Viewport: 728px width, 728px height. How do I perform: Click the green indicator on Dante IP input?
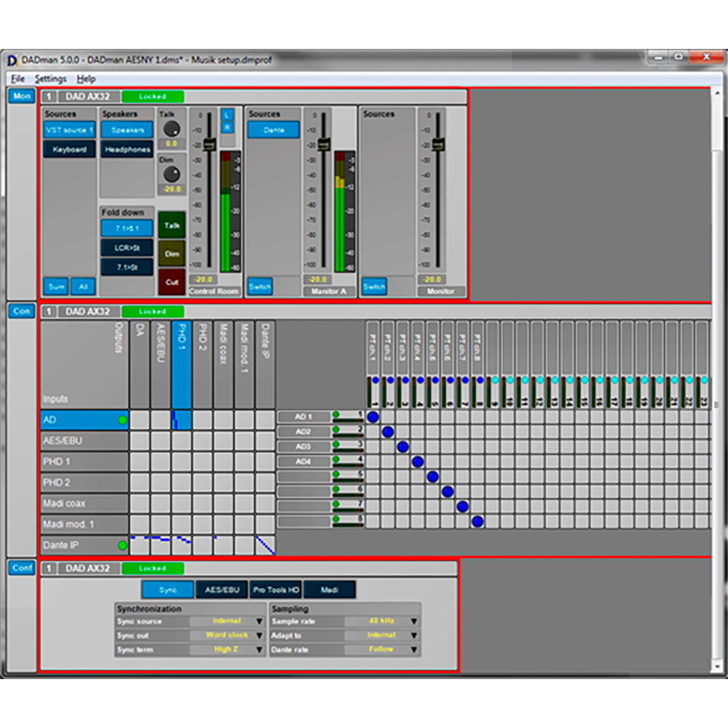coord(122,545)
